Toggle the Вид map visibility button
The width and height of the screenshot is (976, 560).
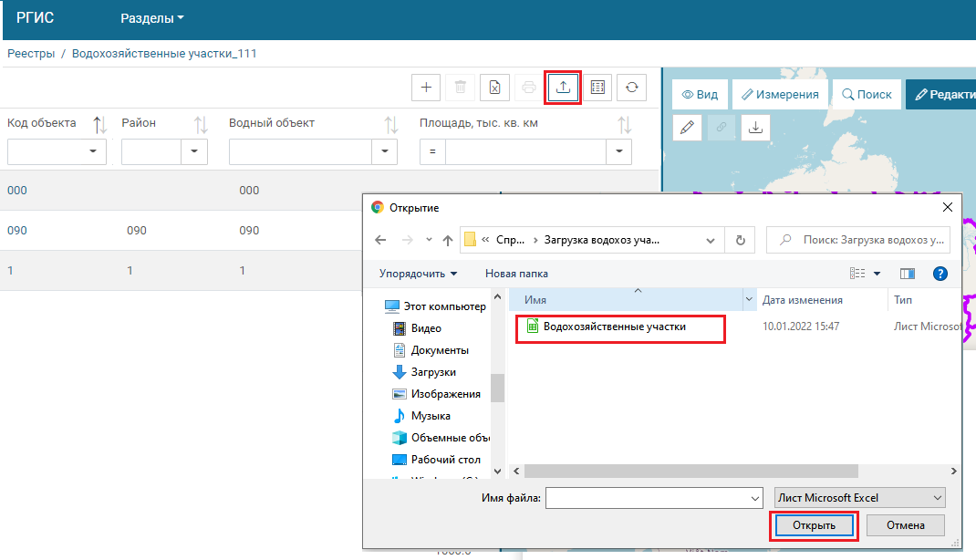tap(700, 94)
